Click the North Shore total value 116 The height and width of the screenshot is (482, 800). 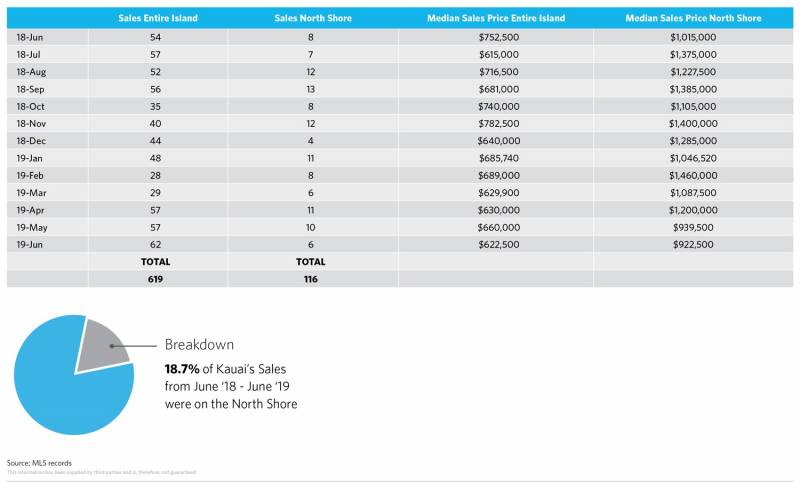[x=311, y=279]
